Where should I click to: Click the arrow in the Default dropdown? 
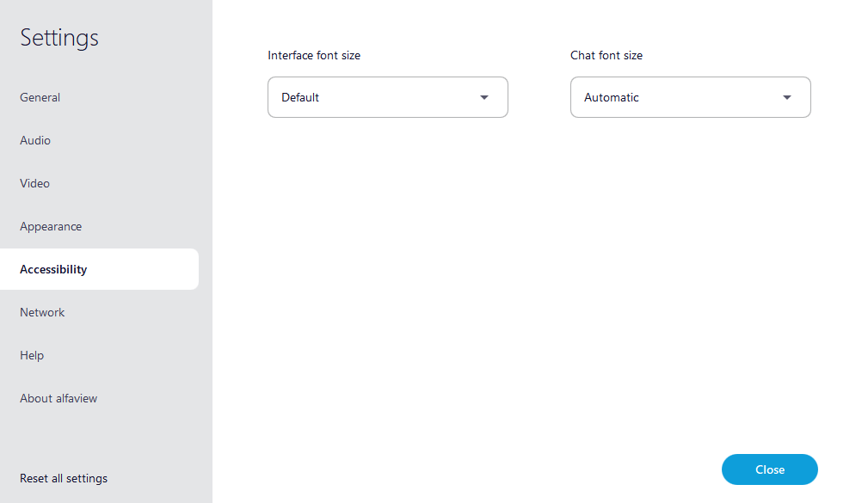pyautogui.click(x=484, y=97)
